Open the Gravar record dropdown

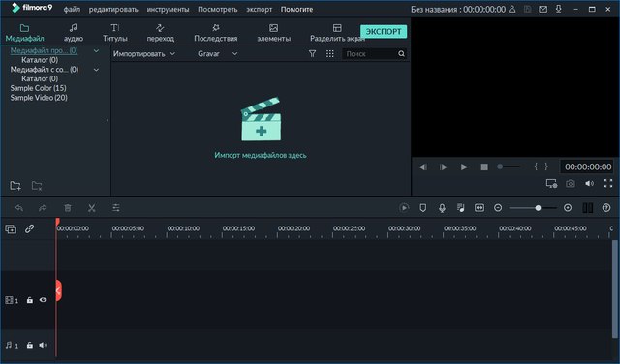[x=217, y=54]
